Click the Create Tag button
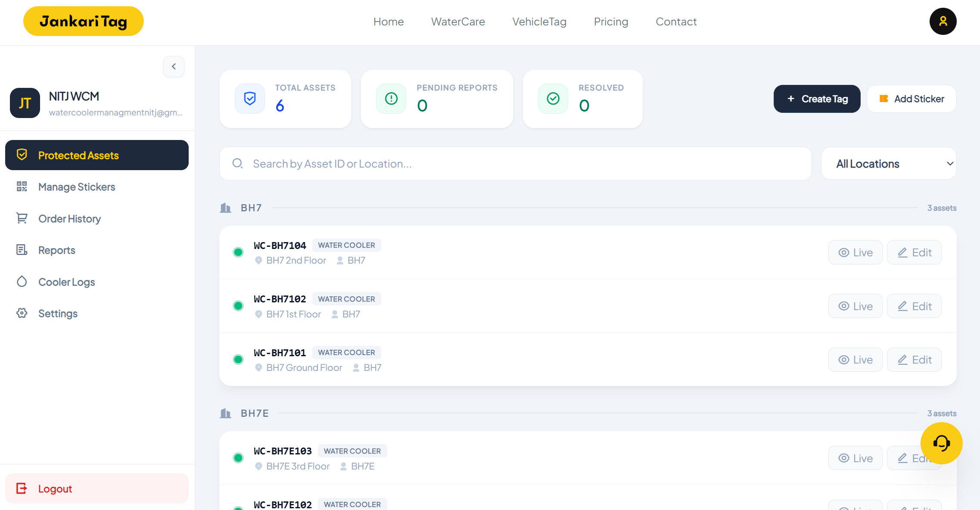The height and width of the screenshot is (510, 980). coord(817,99)
